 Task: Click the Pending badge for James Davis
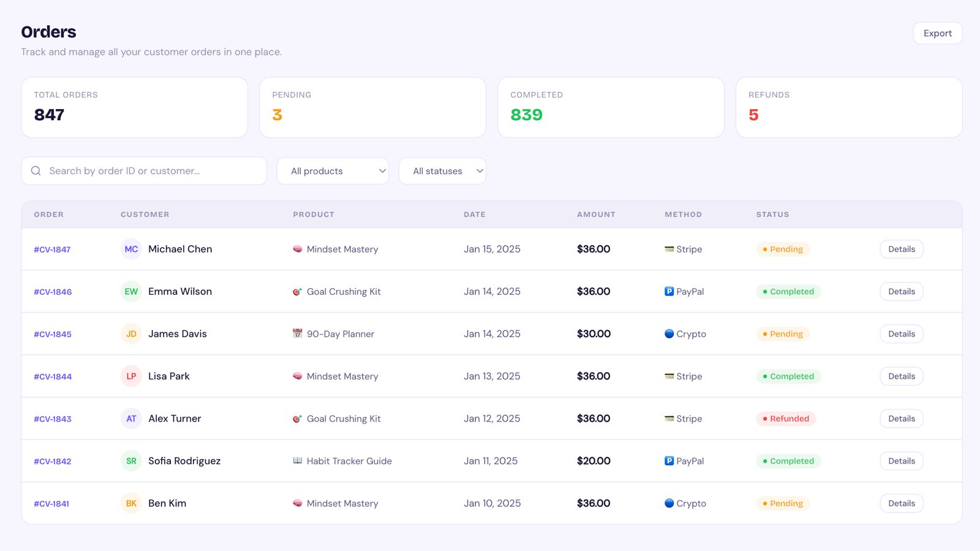(783, 334)
